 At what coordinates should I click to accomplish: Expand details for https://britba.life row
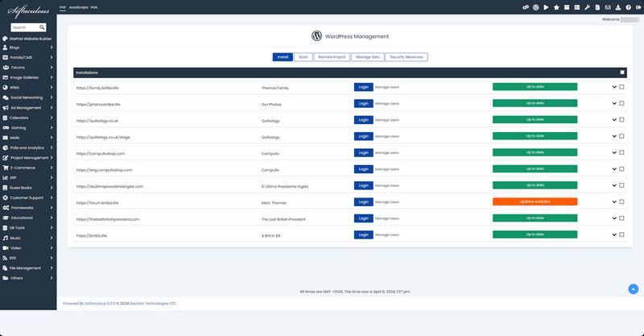[x=614, y=234]
